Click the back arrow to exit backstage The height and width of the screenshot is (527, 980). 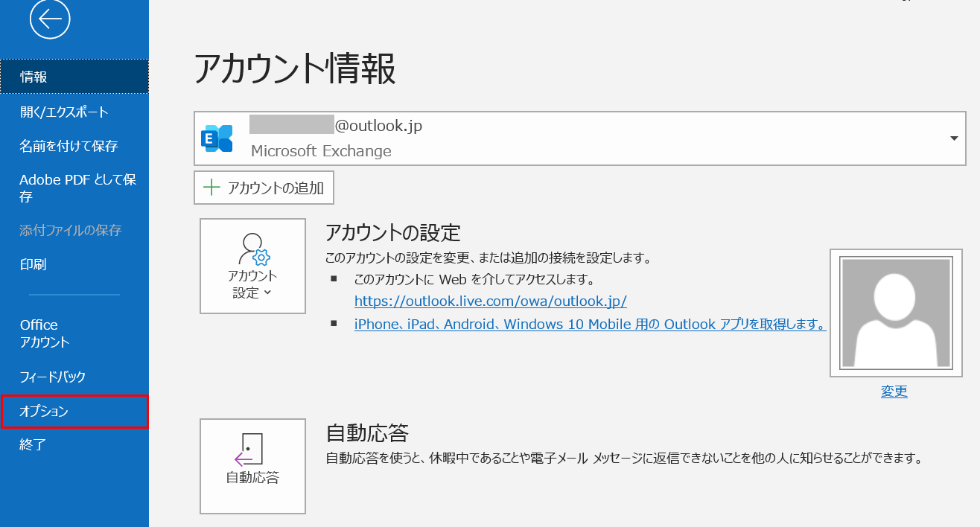(x=50, y=20)
